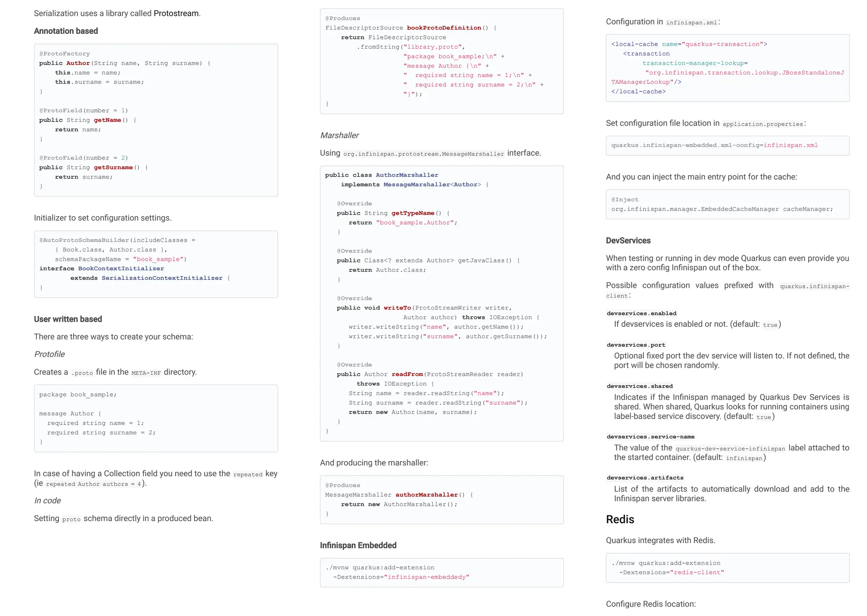Click the Protostream library name
This screenshot has width=867, height=616.
pos(176,14)
